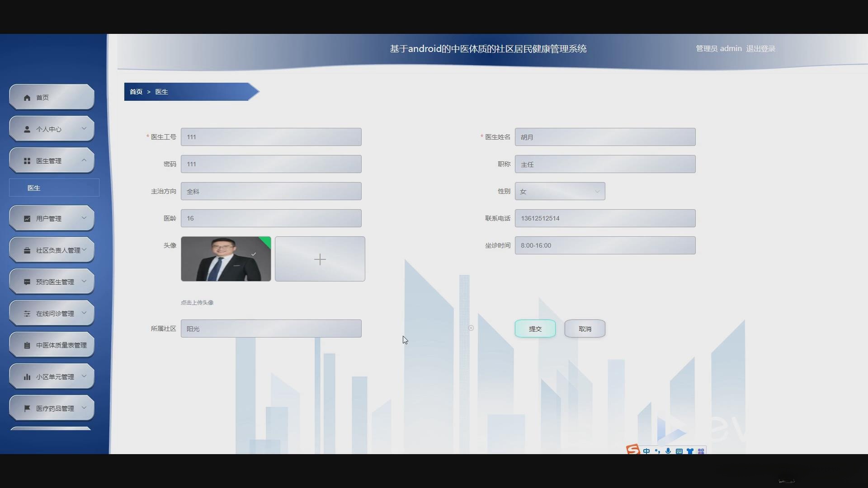Select the 医生 submenu item
The image size is (868, 488).
[34, 188]
